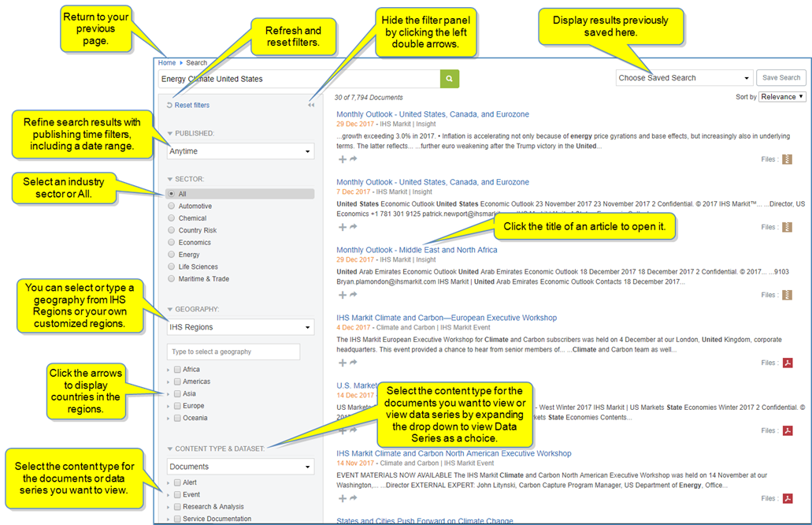
Task: Open the file icon for the 7 Dec 2017 result
Action: (x=787, y=227)
